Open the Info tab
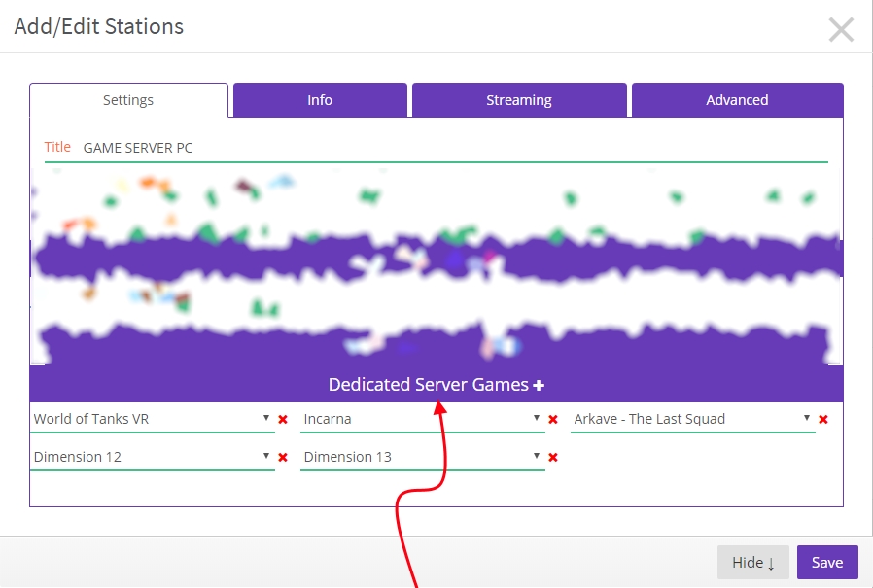Viewport: 873px width, 588px height. tap(320, 100)
